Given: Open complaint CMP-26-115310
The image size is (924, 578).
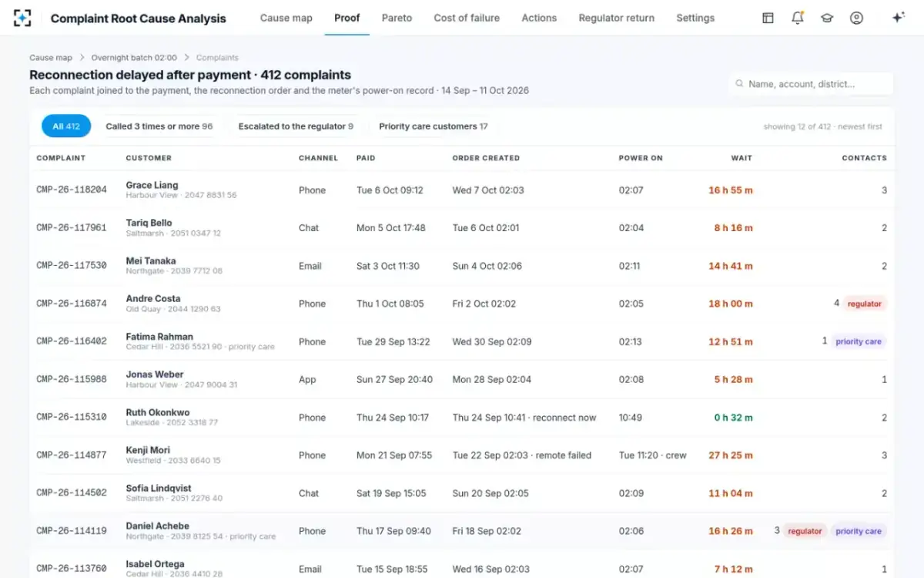Looking at the screenshot, I should (x=72, y=418).
